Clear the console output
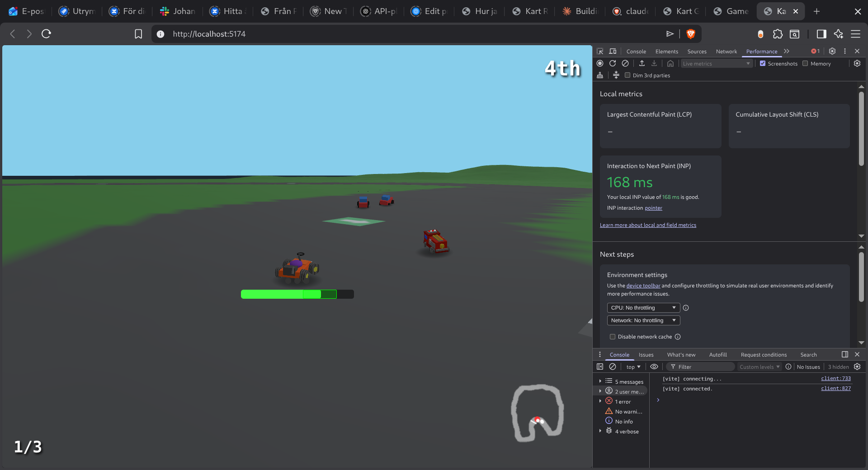The image size is (868, 470). [613, 367]
